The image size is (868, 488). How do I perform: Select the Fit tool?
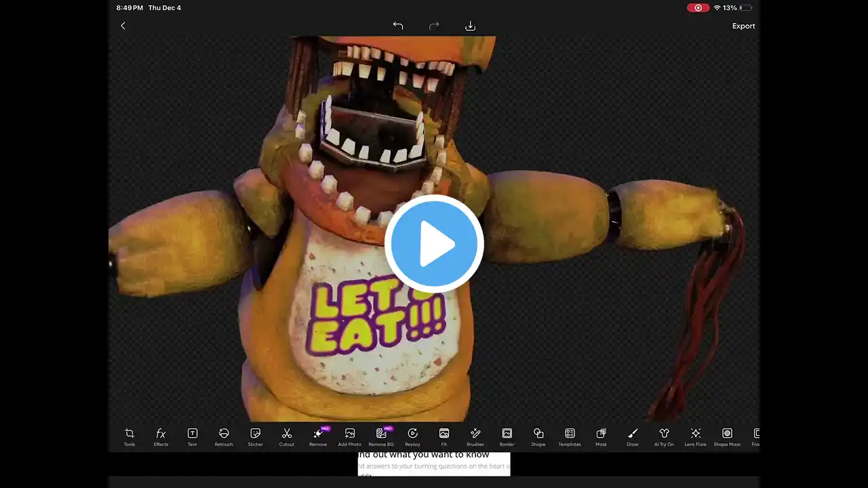[x=444, y=436]
